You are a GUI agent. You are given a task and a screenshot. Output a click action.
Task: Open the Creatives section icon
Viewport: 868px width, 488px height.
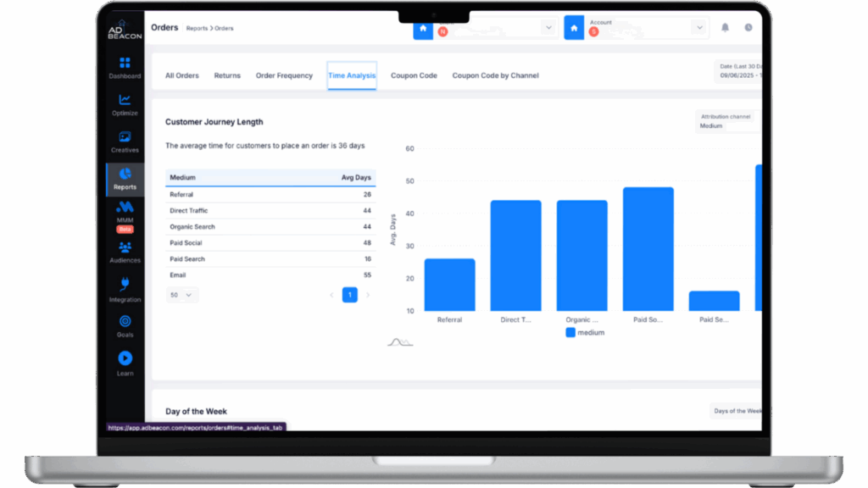[x=125, y=137]
